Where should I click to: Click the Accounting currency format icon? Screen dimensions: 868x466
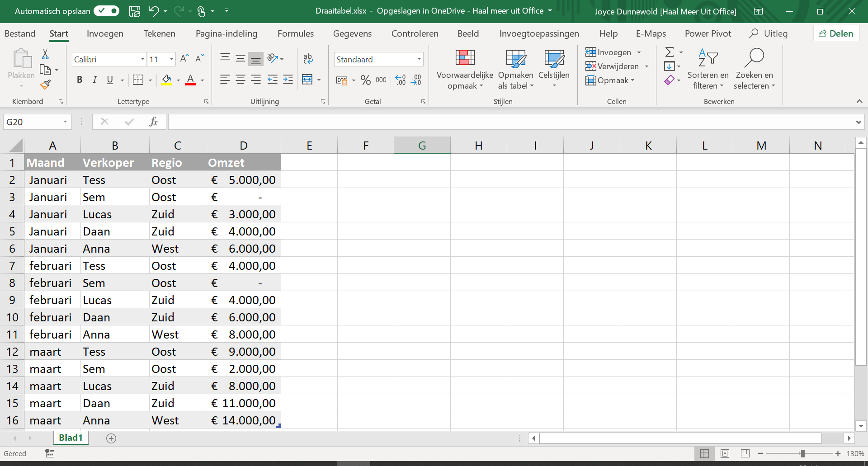(x=342, y=80)
